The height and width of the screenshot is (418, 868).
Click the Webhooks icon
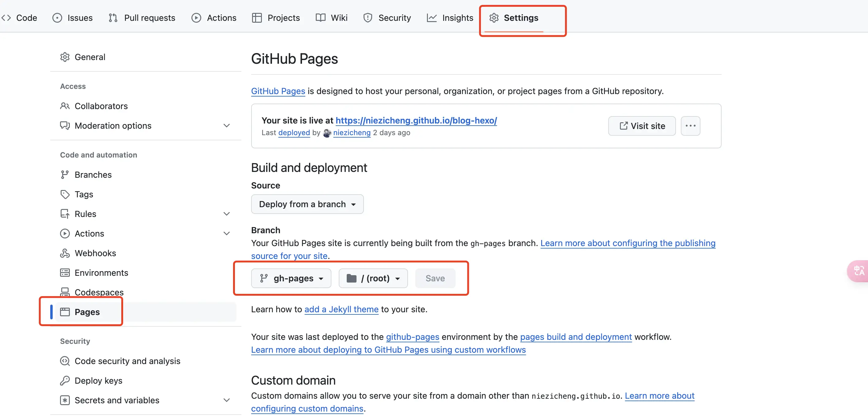coord(65,253)
